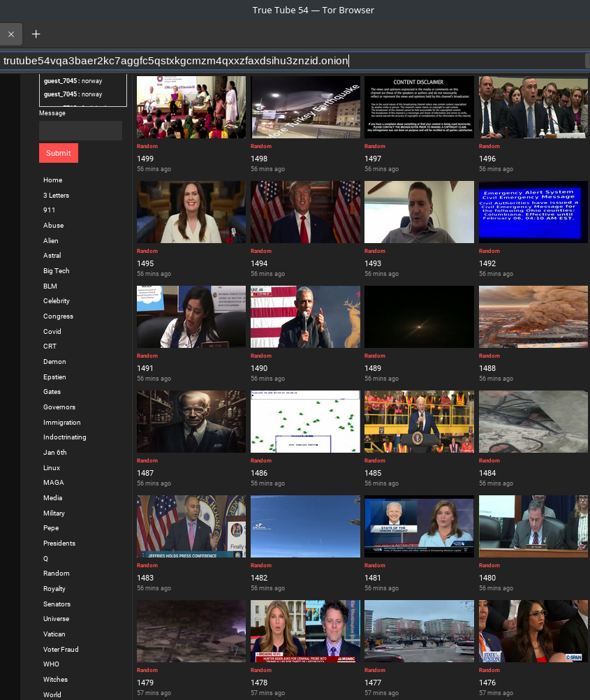
Task: Click Random tag above video 1491
Action: [x=147, y=356]
